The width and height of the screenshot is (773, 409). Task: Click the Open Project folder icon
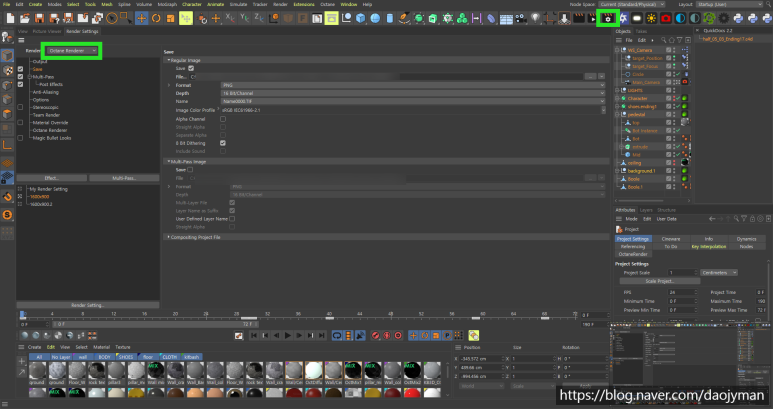[25, 19]
